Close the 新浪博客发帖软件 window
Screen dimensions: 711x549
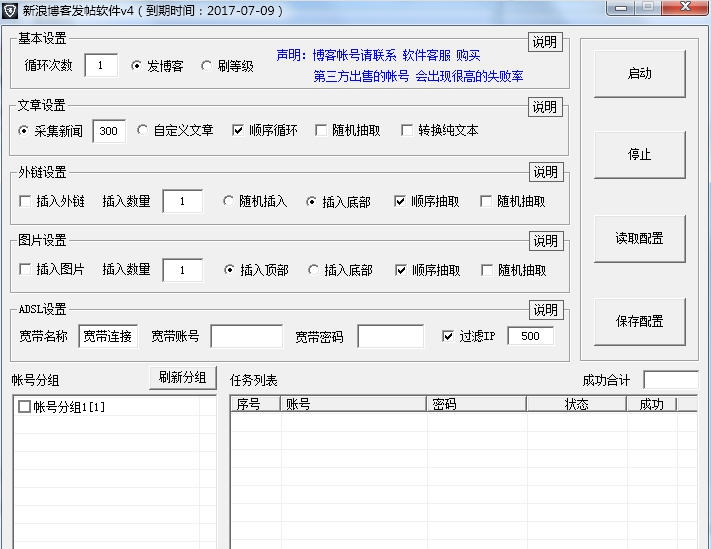[x=686, y=8]
